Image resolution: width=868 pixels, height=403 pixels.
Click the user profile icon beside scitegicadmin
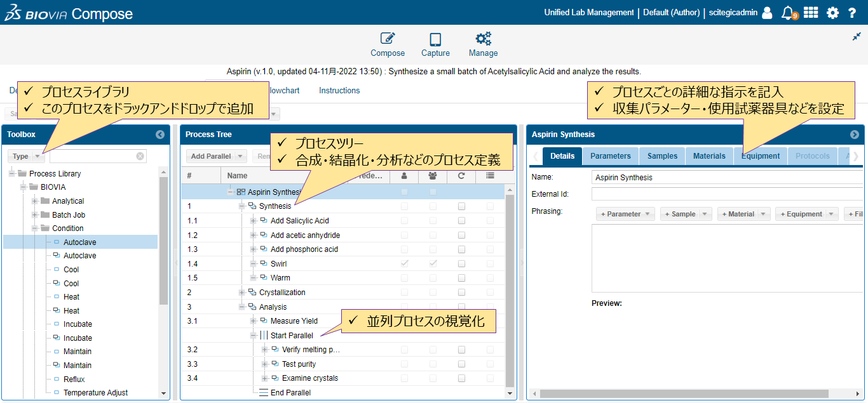point(767,13)
